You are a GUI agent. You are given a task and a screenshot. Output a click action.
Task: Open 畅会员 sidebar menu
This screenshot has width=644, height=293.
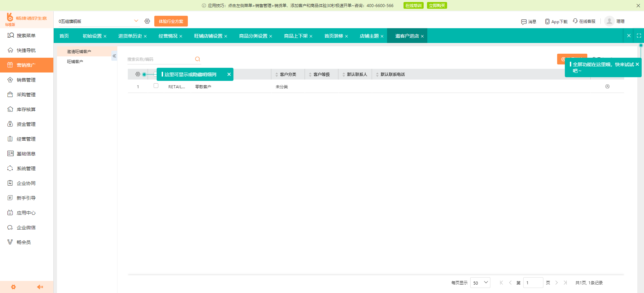pyautogui.click(x=26, y=242)
